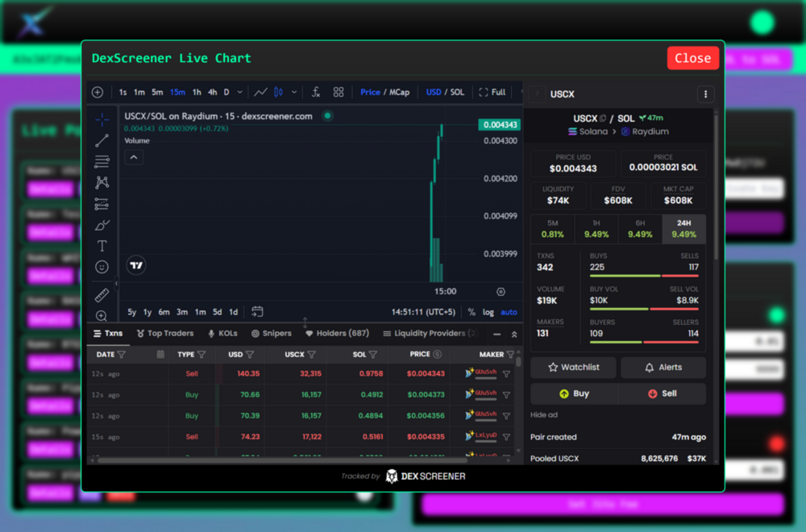
Task: Select the Text annotation tool
Action: coord(102,245)
